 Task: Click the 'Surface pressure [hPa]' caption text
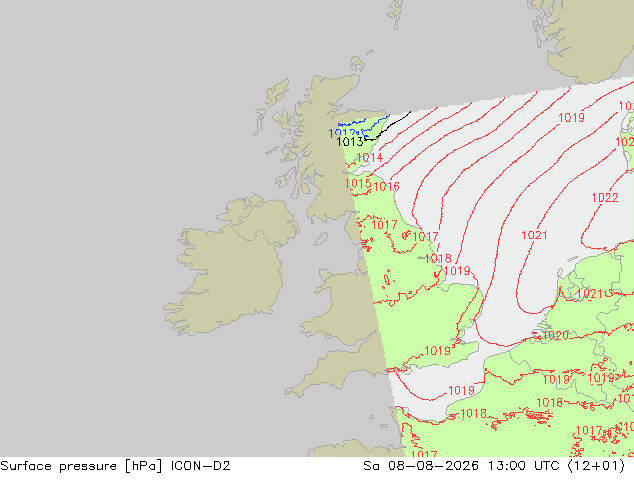click(x=81, y=466)
